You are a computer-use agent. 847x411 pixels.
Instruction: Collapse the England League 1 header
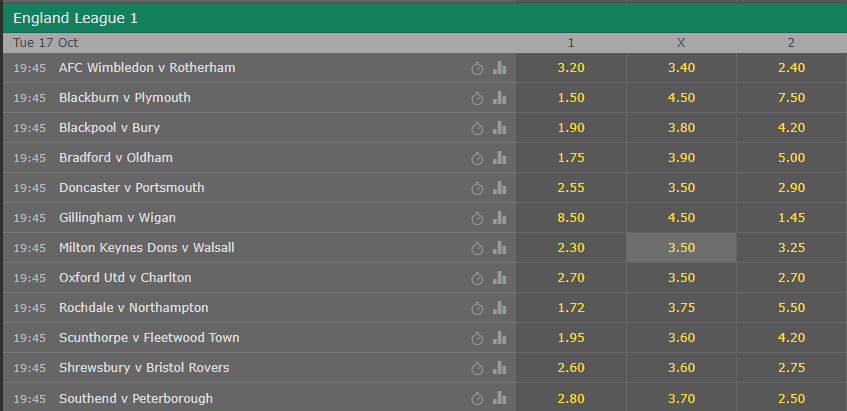425,18
